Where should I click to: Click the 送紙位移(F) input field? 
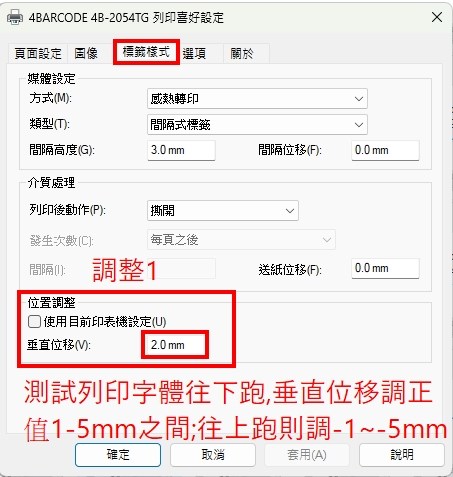(x=385, y=268)
